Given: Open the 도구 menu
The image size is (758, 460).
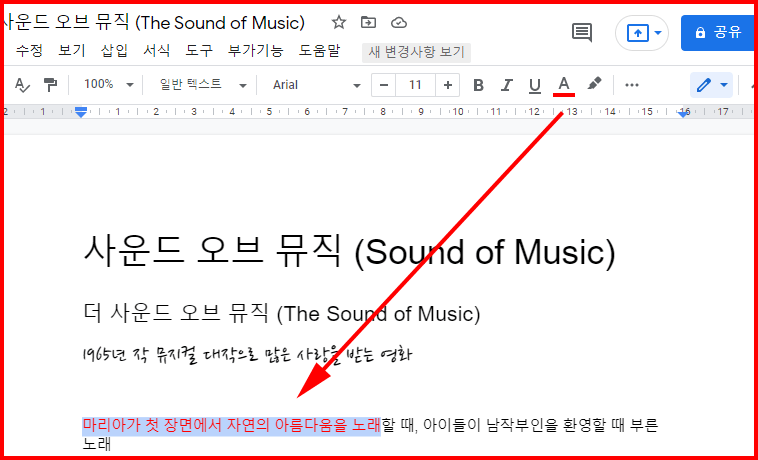Looking at the screenshot, I should click(x=199, y=50).
